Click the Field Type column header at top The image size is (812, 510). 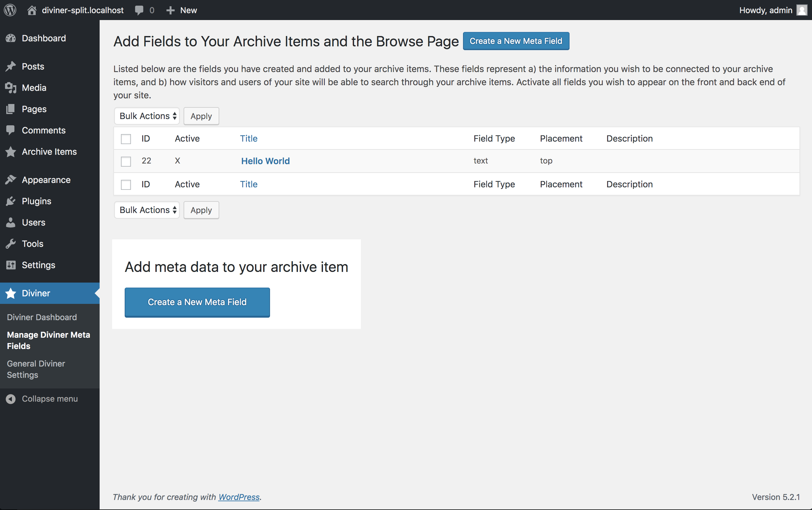(494, 139)
